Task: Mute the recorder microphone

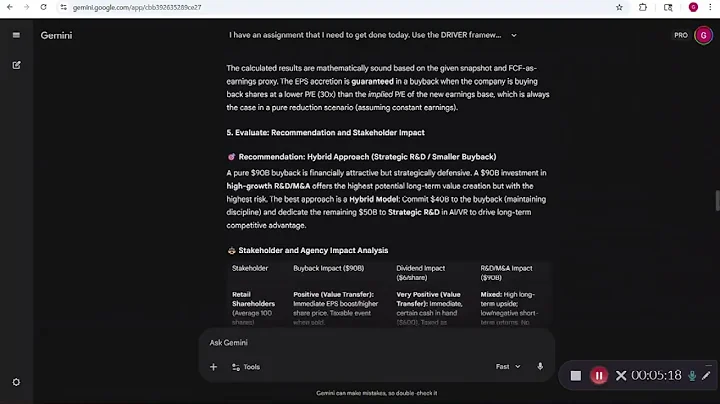Action: pos(691,376)
